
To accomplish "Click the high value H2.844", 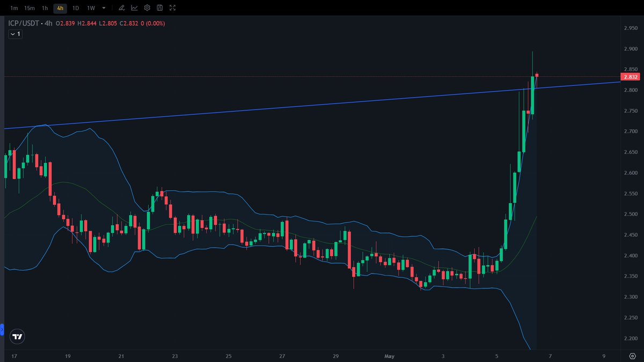I will pyautogui.click(x=87, y=24).
